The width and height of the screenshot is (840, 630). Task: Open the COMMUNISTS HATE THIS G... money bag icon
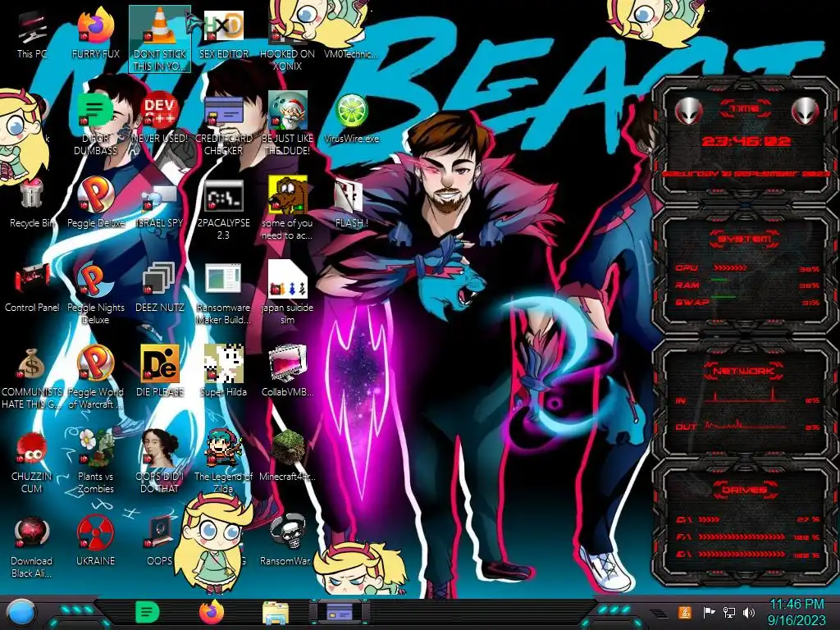click(x=32, y=377)
